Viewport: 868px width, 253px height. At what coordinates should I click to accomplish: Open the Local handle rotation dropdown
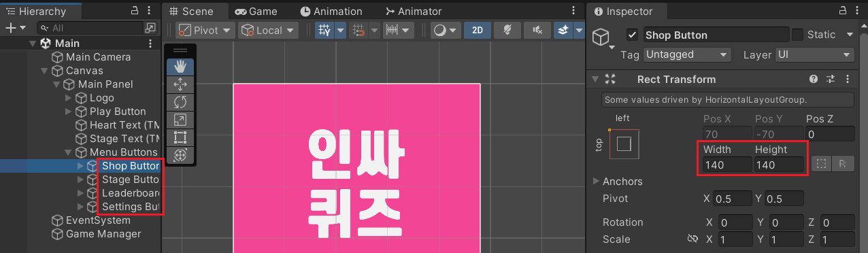tap(269, 31)
